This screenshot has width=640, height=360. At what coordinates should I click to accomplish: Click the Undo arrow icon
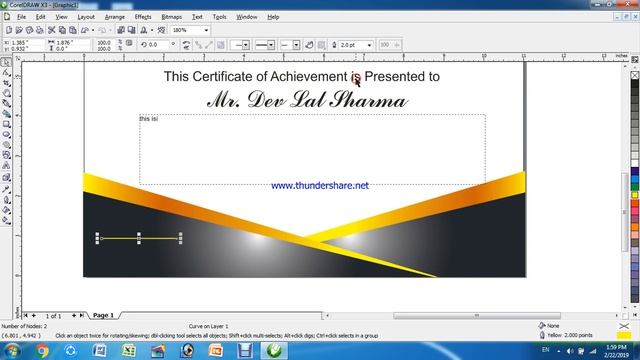[x=85, y=30]
